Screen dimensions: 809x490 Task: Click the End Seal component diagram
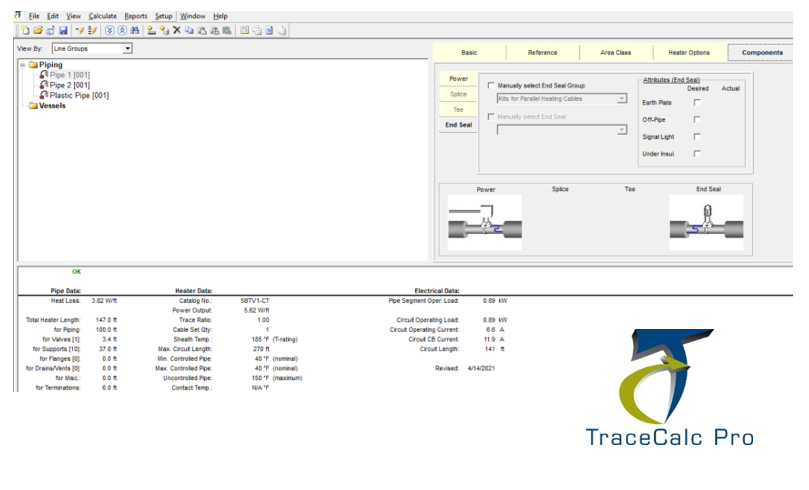pyautogui.click(x=707, y=223)
